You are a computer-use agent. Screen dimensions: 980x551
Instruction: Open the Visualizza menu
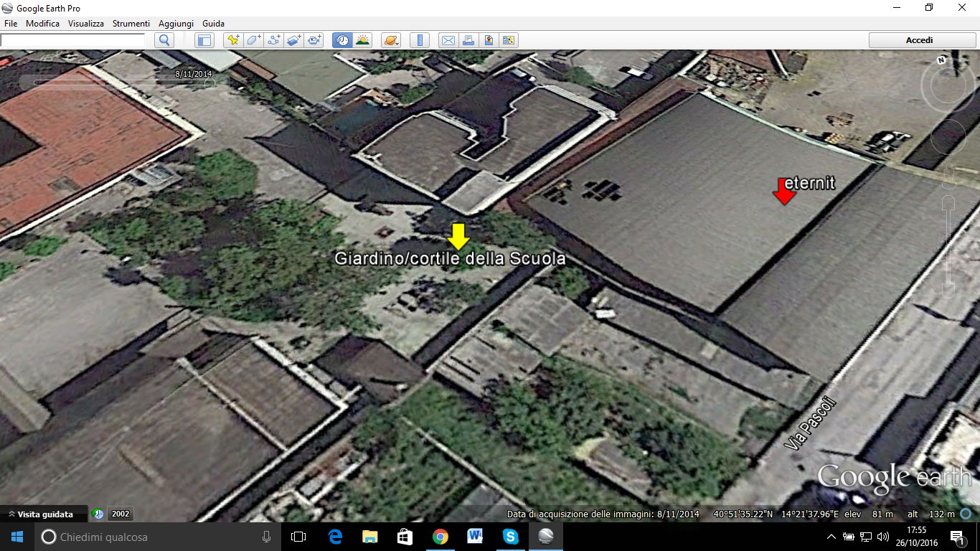pos(86,24)
